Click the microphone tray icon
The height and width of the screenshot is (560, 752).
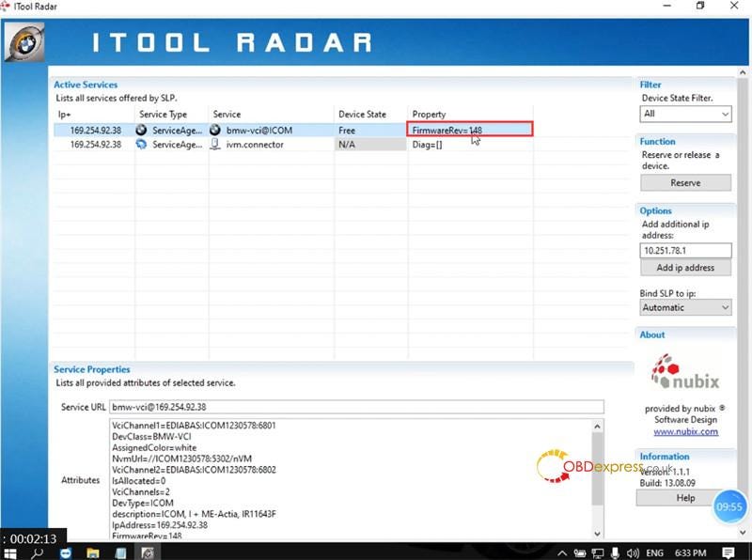[x=615, y=553]
